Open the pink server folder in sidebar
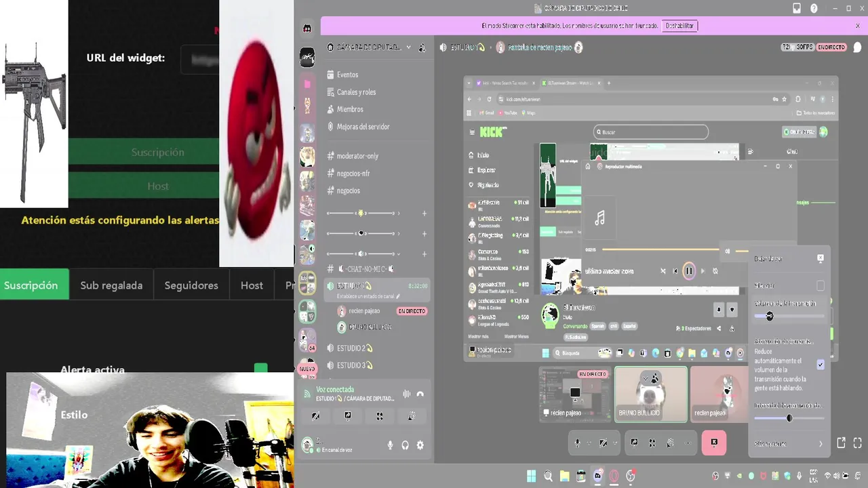The height and width of the screenshot is (488, 868). point(307,84)
